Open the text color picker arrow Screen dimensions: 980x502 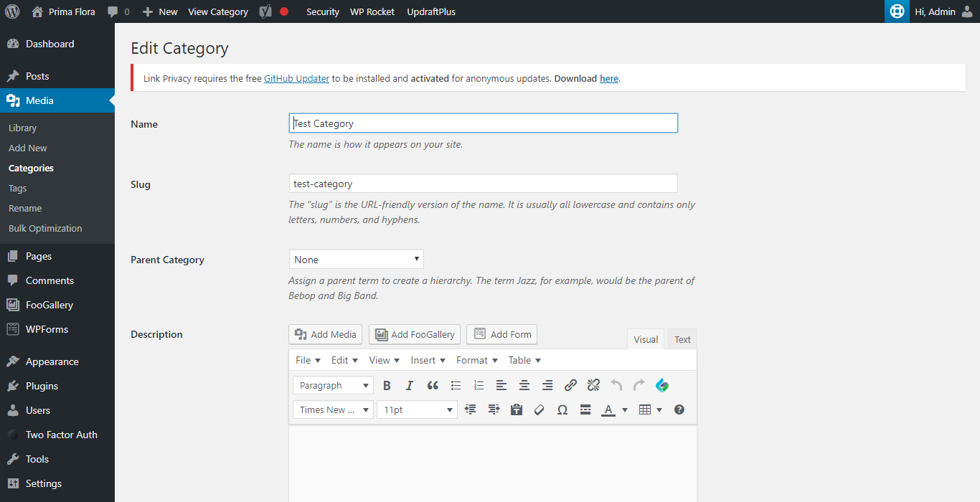pyautogui.click(x=625, y=410)
